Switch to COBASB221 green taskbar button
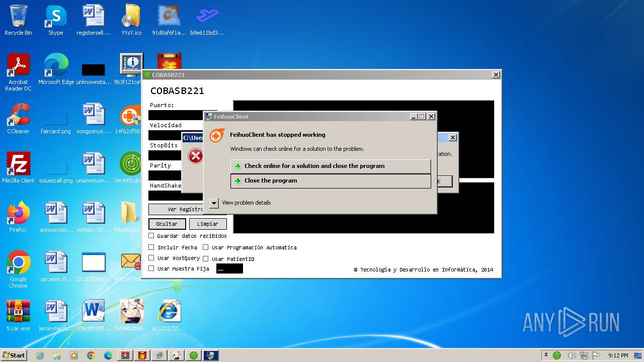Viewport: 644px width, 362px height. tap(194, 355)
